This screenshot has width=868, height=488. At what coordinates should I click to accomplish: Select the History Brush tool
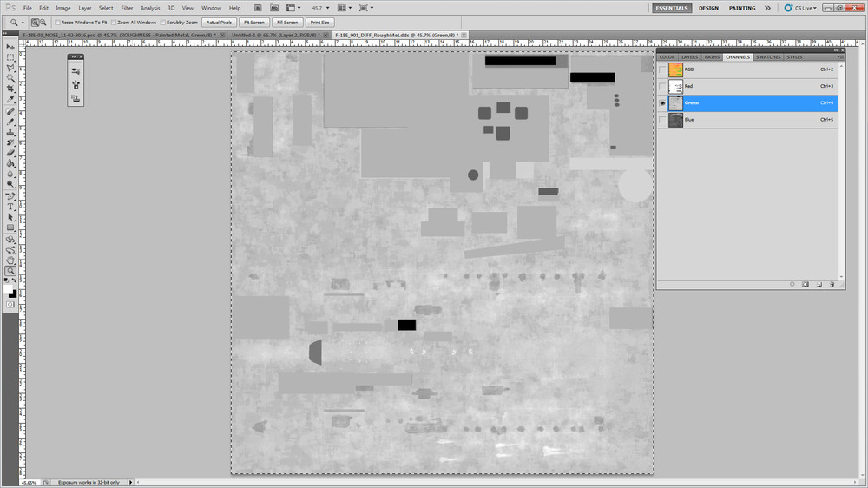coord(10,142)
